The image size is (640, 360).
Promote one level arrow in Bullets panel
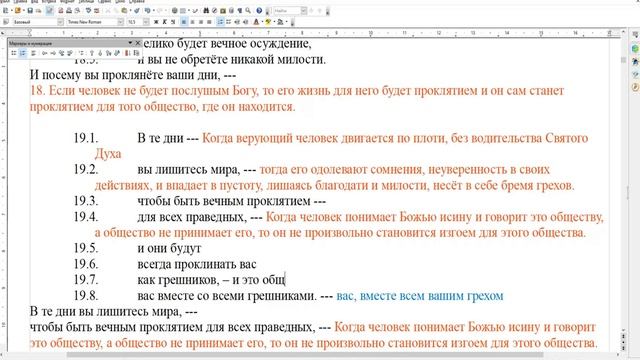click(44, 53)
